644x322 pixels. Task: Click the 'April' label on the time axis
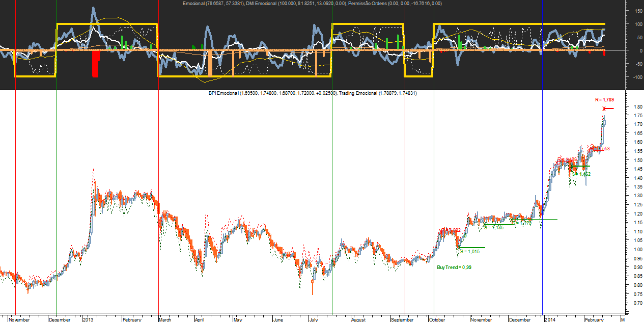[x=199, y=319]
